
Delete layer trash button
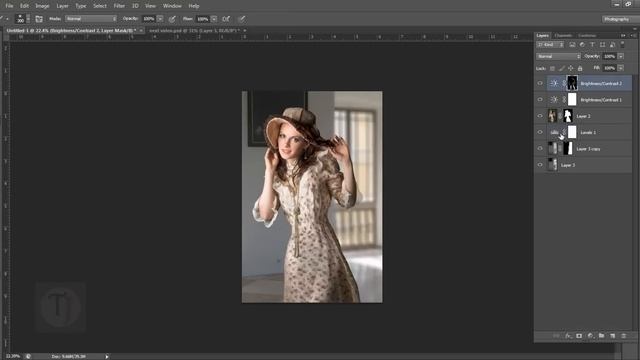click(x=624, y=336)
